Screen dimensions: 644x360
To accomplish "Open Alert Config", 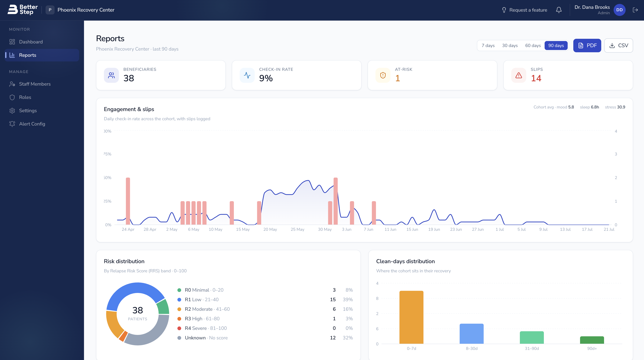I will click(42, 124).
